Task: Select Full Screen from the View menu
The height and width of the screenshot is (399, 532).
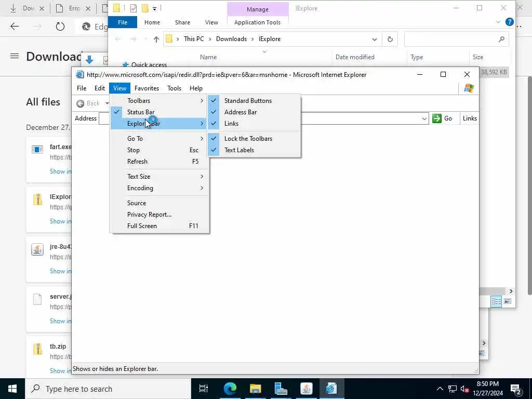Action: (x=159, y=226)
